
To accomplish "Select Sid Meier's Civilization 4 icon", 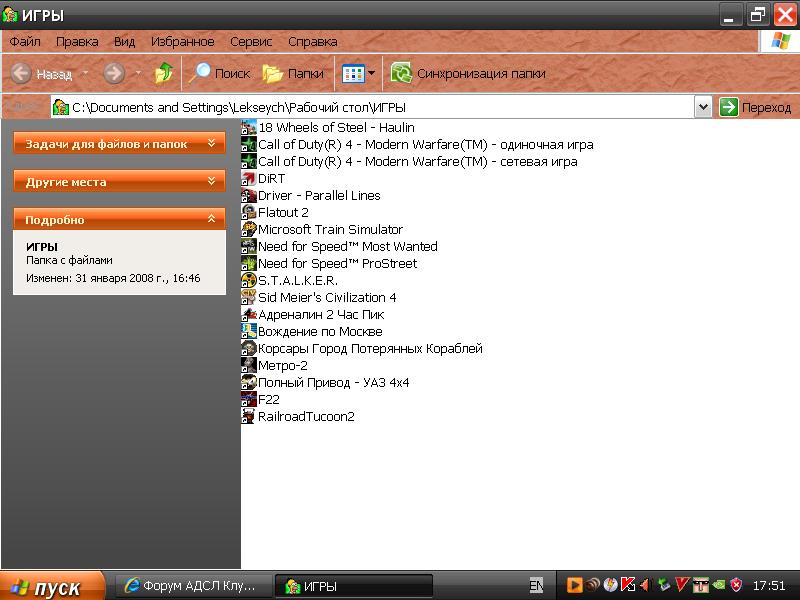I will (248, 297).
